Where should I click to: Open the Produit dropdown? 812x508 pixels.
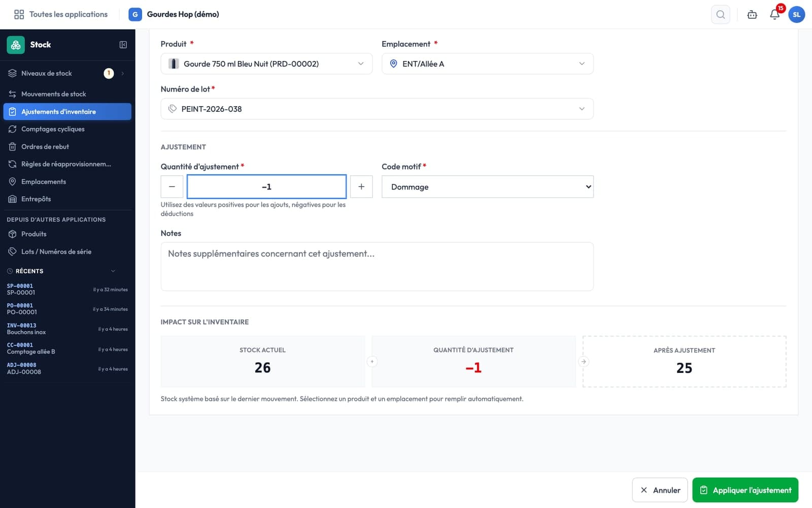click(x=266, y=64)
